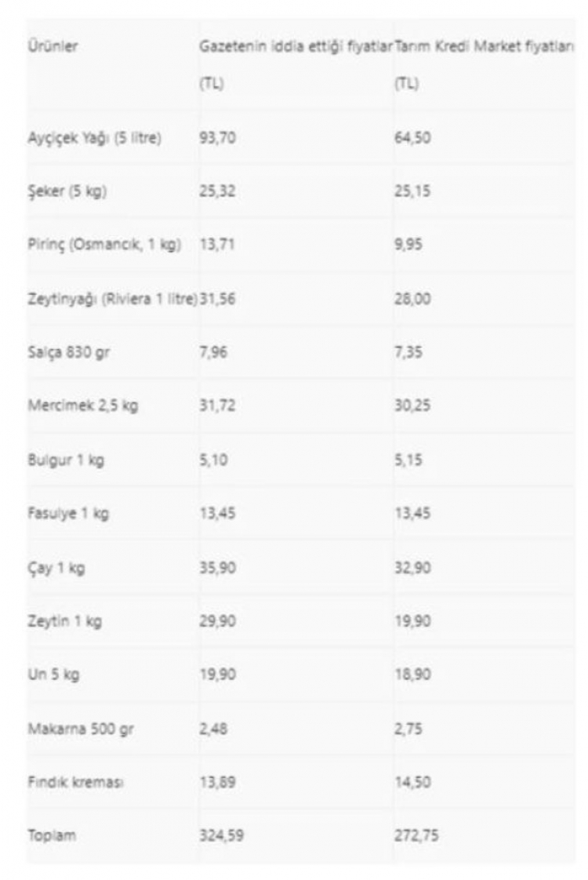This screenshot has width=588, height=880.
Task: Select the Ayçiçek Yağı (5 litre) cell
Action: point(94,139)
